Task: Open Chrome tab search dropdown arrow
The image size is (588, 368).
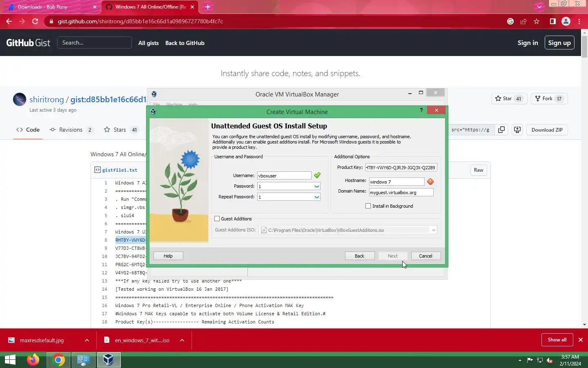Action: point(539,7)
